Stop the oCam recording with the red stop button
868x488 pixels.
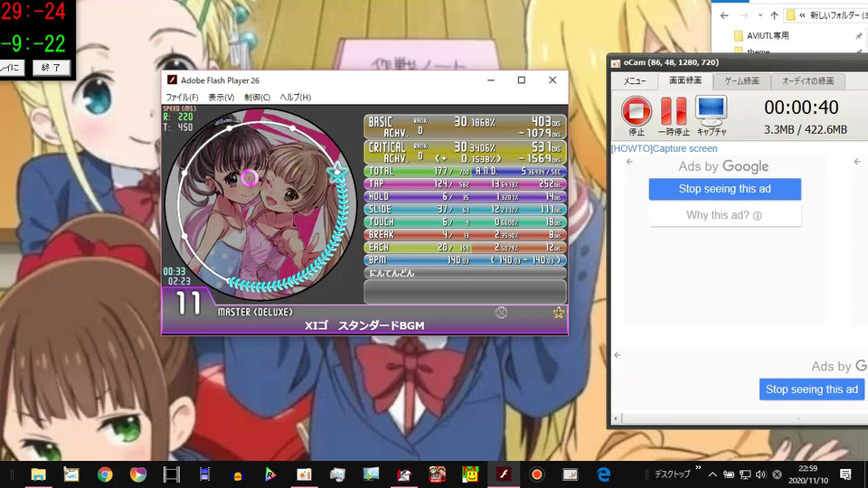pyautogui.click(x=636, y=110)
